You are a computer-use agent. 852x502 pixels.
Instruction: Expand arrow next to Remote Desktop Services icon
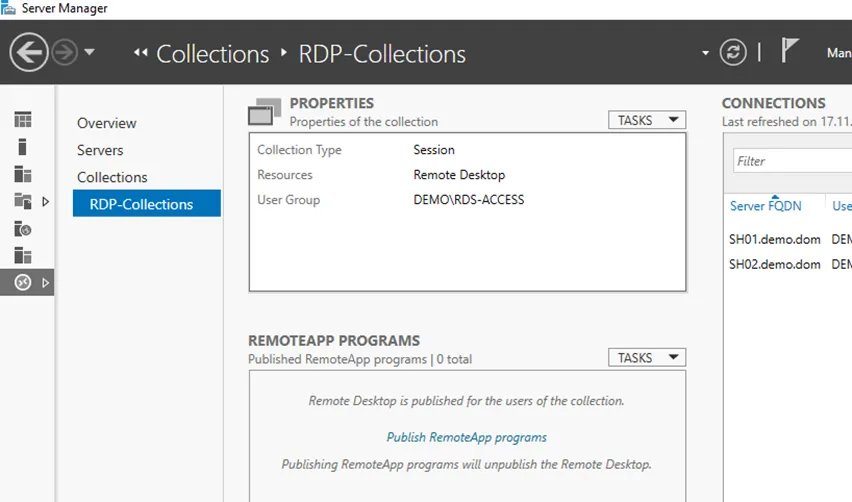(x=46, y=283)
